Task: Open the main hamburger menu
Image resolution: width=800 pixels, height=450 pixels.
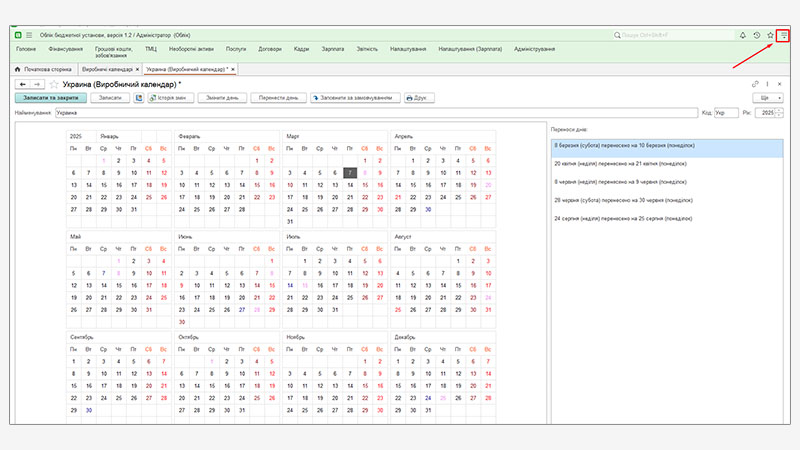Action: tap(29, 35)
